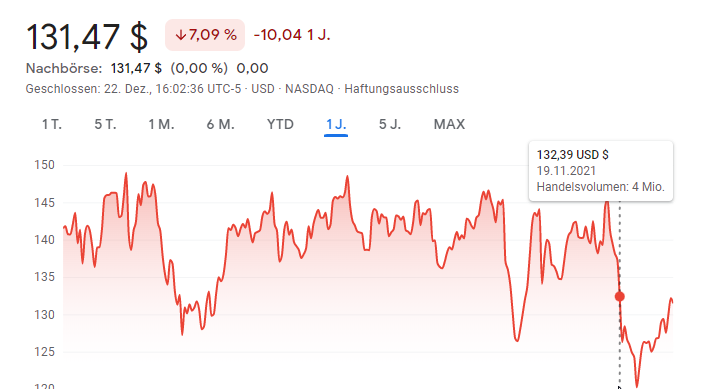Image resolution: width=713 pixels, height=389 pixels.
Task: Show the MAX time range
Action: point(449,124)
